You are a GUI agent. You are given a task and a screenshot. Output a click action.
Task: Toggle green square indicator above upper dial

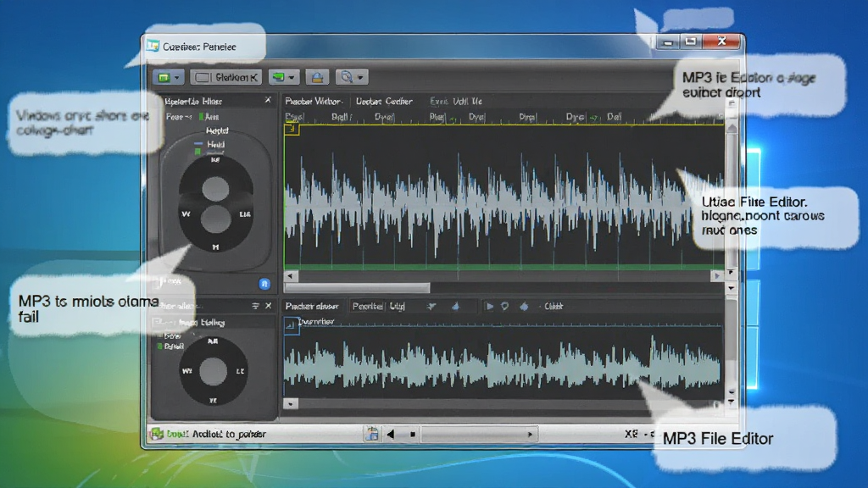coord(198,151)
